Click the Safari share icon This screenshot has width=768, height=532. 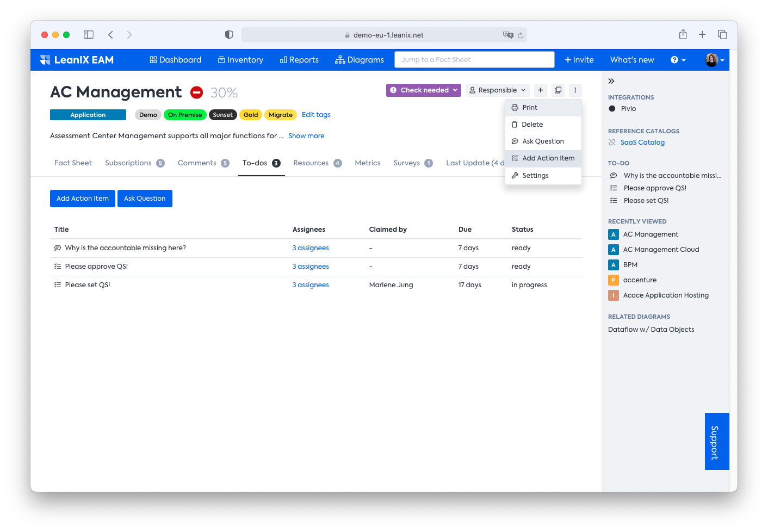[683, 34]
